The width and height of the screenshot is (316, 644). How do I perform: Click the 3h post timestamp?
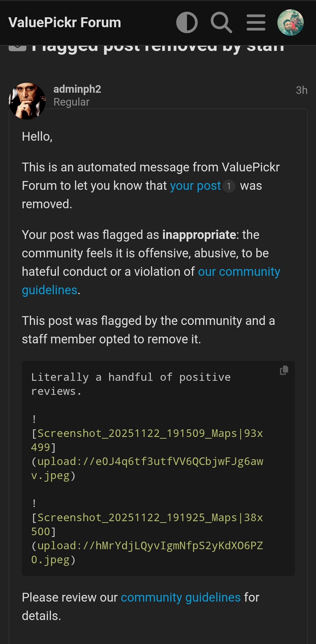tap(301, 90)
